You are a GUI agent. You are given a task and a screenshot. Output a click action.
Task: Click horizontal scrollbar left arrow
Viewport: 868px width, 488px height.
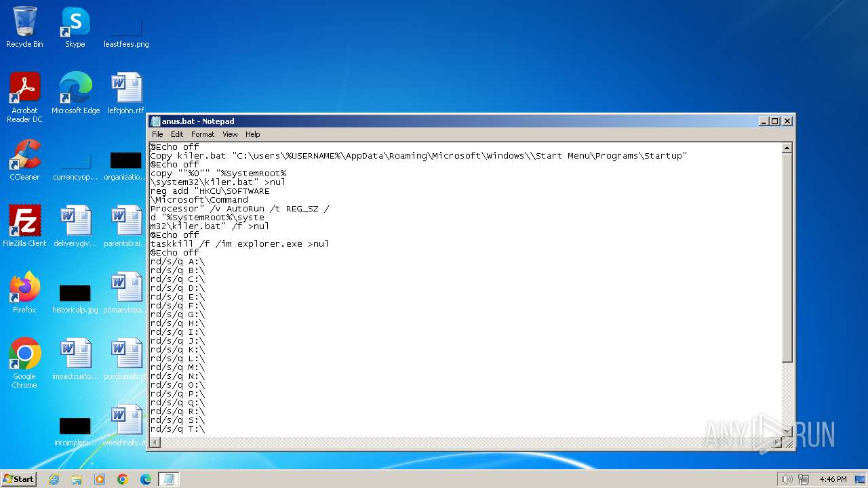point(155,443)
